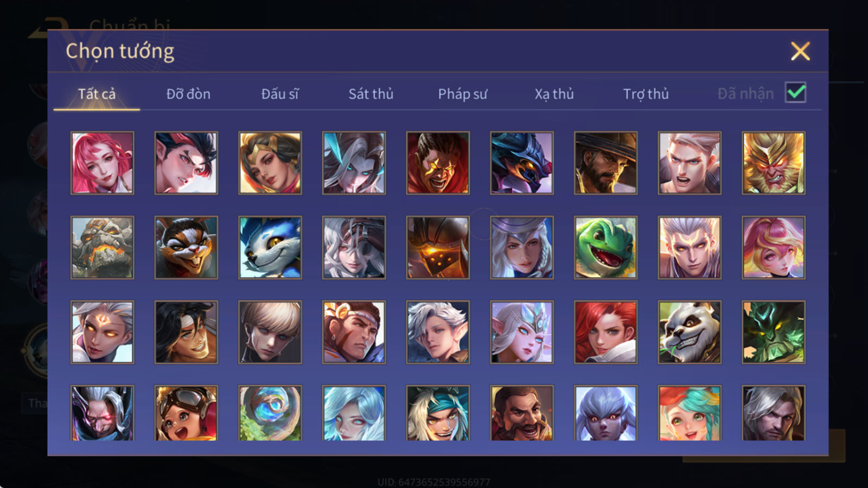Select the Tất cả tab
The width and height of the screenshot is (868, 488).
tap(97, 94)
